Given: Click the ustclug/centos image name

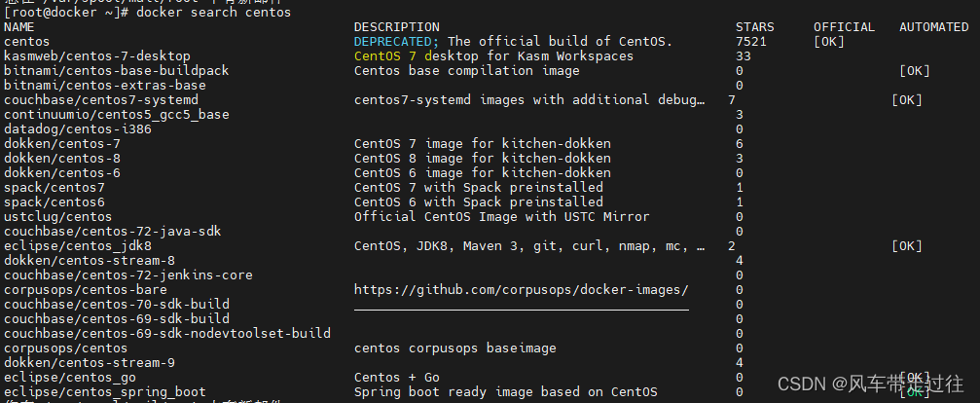Looking at the screenshot, I should 58,217.
